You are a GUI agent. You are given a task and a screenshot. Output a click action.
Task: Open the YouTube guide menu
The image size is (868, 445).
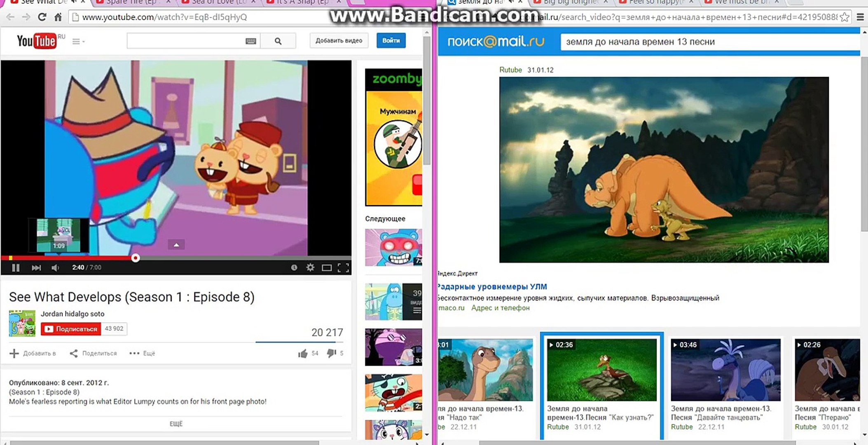[x=78, y=41]
